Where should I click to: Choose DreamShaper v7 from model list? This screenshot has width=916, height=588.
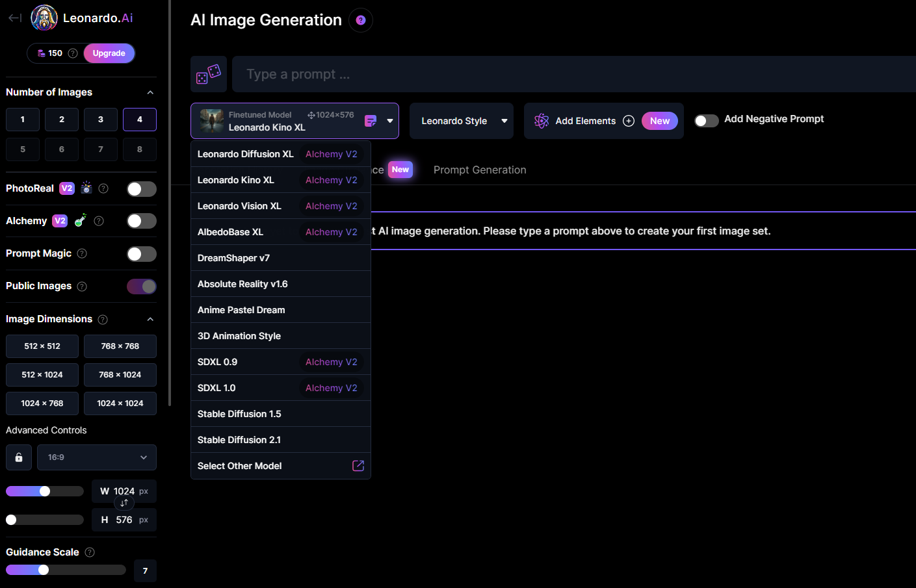tap(281, 258)
